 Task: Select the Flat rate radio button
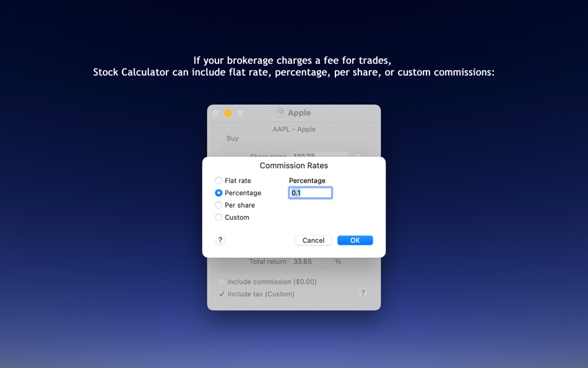pos(218,181)
